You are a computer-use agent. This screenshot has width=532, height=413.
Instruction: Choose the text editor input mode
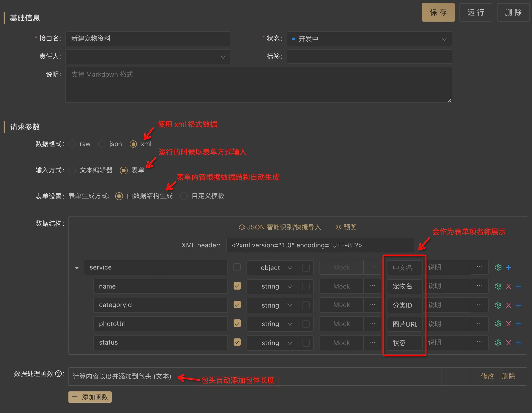point(72,170)
